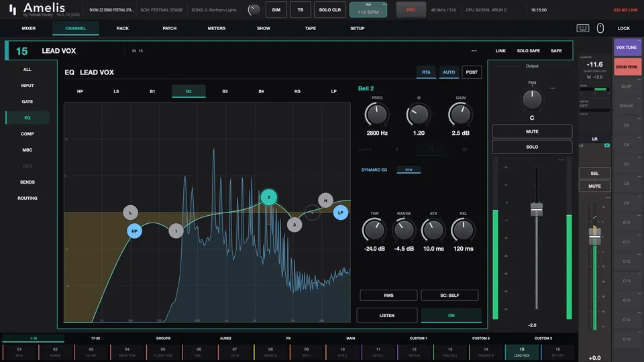
Task: Switch to the RACK tab
Action: [x=122, y=28]
